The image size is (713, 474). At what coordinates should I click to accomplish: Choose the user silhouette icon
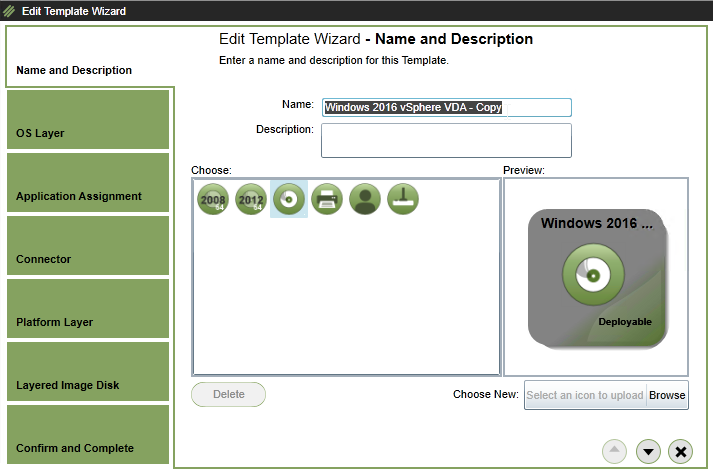click(365, 199)
